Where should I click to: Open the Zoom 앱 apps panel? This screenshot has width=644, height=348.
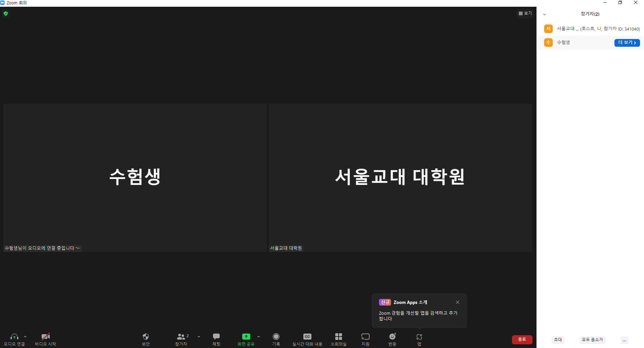pyautogui.click(x=419, y=339)
